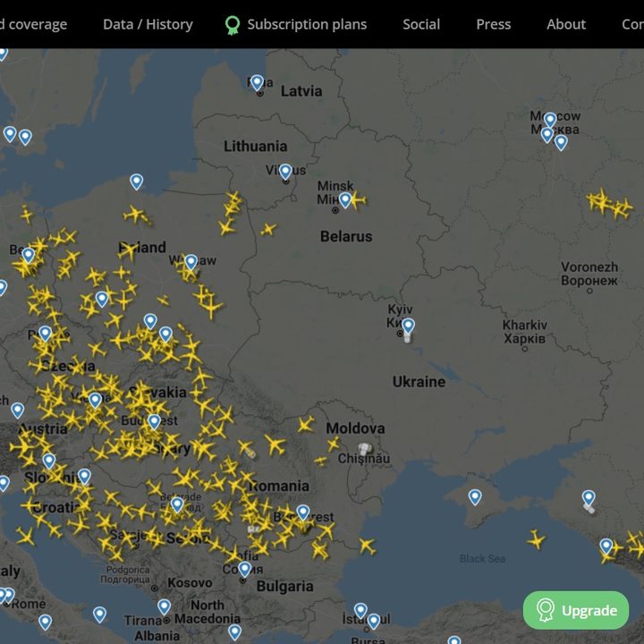Select the airport pin on Crimea
This screenshot has width=644, height=644.
(x=475, y=497)
